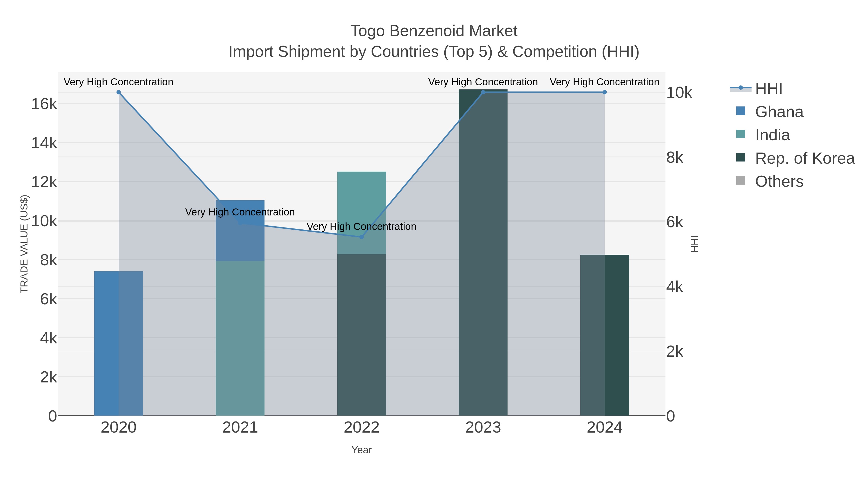Click the 10k left axis tick

click(44, 221)
